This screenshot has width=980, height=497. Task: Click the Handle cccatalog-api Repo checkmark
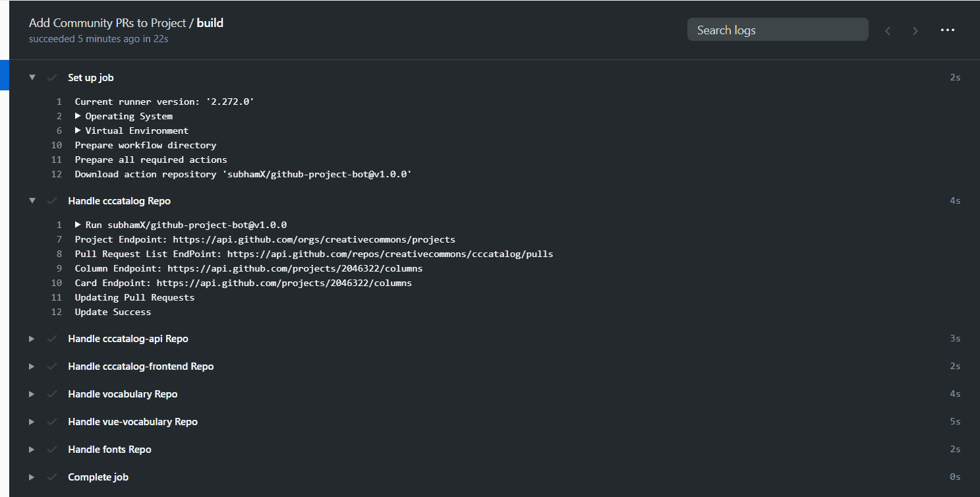coord(52,339)
